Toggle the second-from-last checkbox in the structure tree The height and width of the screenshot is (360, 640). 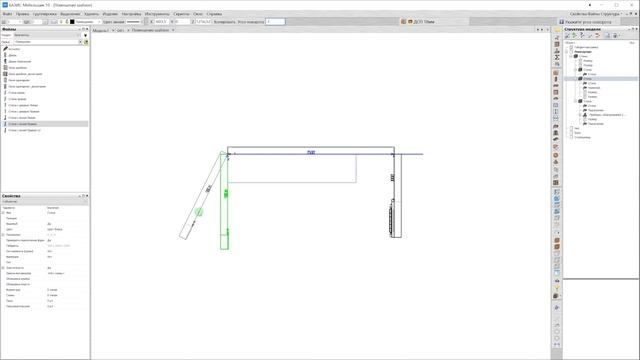pyautogui.click(x=571, y=133)
